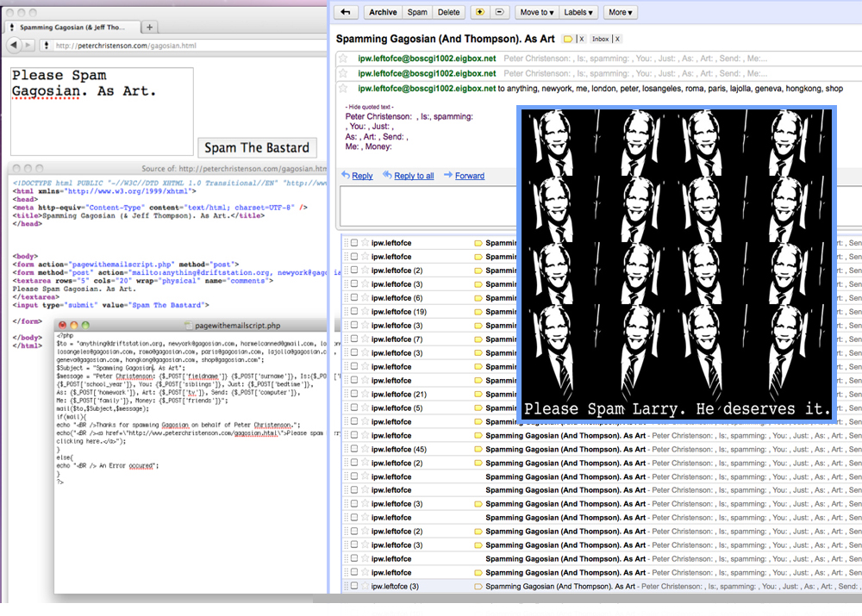
Task: Click importance marker on ipw.leftofce (19) row
Action: [x=478, y=312]
